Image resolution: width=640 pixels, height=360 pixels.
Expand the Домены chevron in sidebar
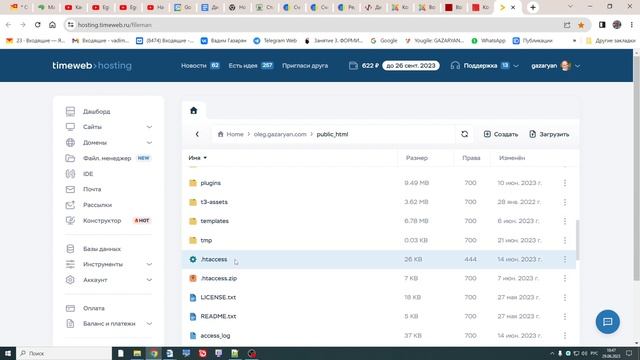coord(149,143)
